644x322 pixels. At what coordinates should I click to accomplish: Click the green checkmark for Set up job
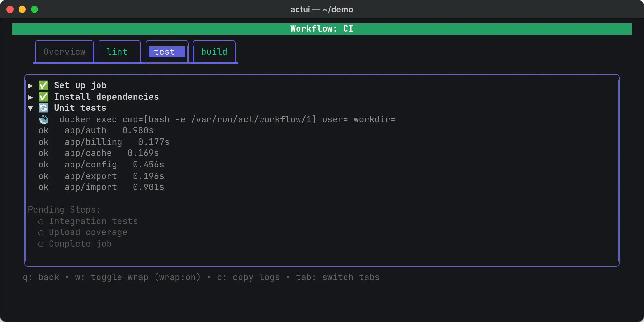pos(43,85)
